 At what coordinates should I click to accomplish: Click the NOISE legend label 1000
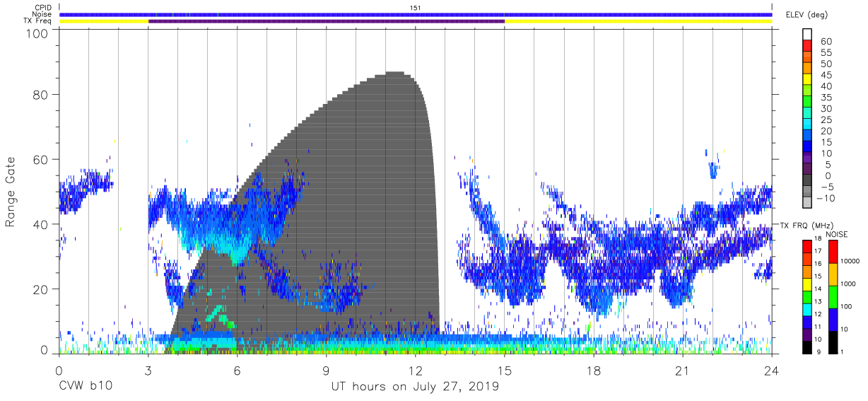[848, 284]
